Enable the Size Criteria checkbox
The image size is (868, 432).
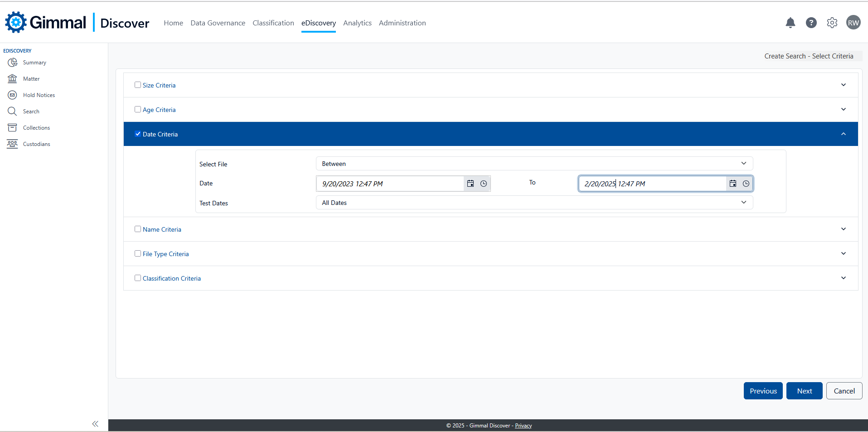click(138, 85)
